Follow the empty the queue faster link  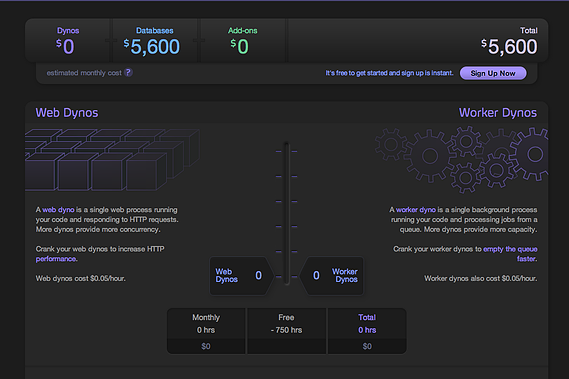pos(510,253)
